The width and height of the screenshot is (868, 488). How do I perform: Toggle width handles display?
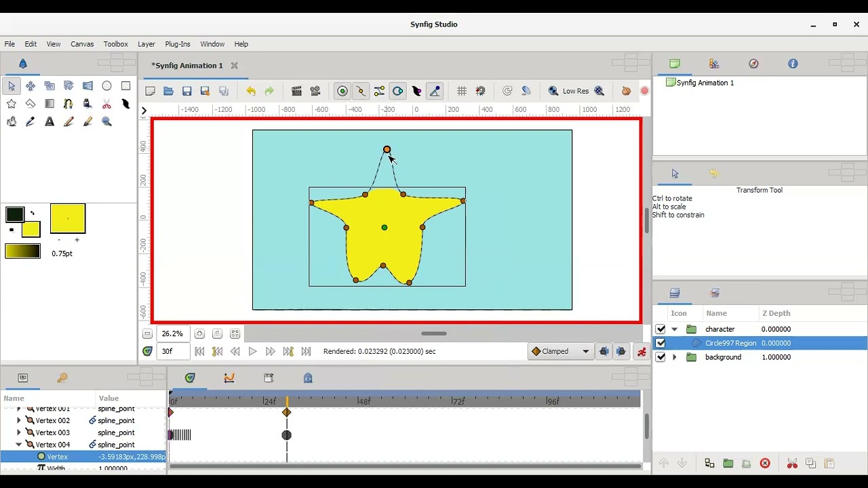click(x=416, y=91)
